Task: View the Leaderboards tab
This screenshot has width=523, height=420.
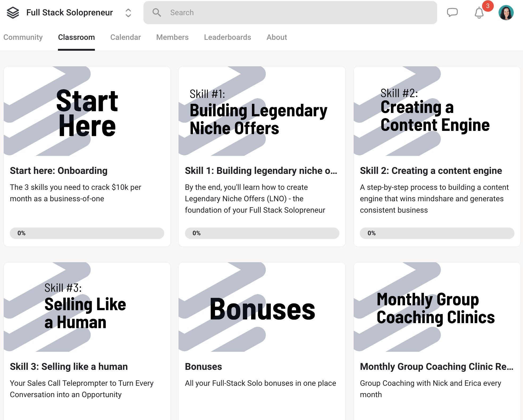Action: click(x=227, y=37)
